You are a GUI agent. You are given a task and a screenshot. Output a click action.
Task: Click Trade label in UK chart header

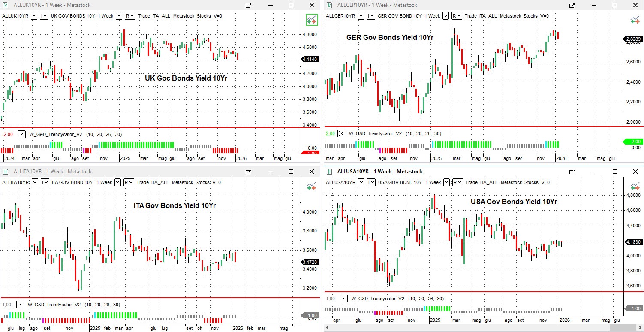point(144,16)
